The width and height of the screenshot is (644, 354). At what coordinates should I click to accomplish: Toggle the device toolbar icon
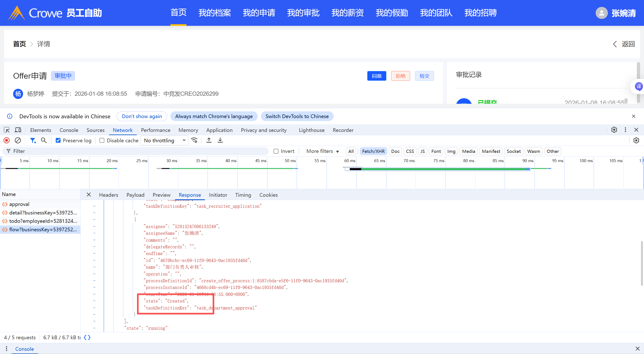[x=18, y=130]
